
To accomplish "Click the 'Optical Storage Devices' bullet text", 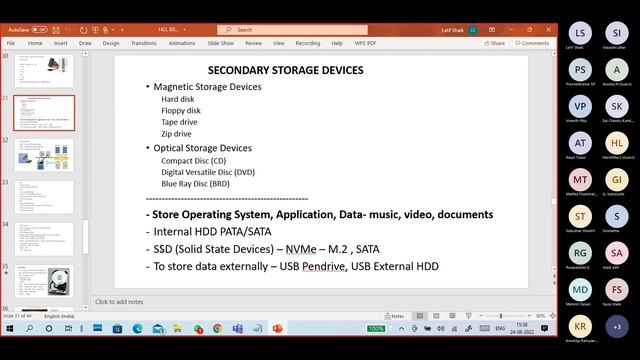I will [202, 148].
